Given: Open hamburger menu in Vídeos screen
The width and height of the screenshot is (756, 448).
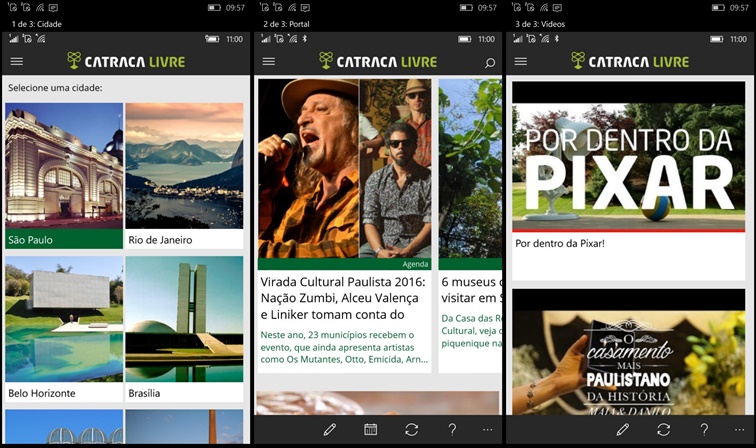Looking at the screenshot, I should 521,62.
